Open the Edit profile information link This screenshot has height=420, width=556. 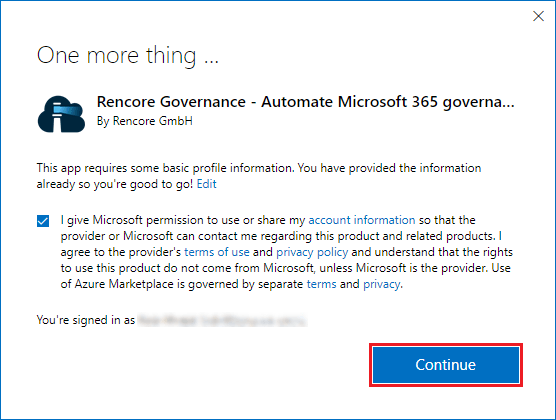[206, 184]
